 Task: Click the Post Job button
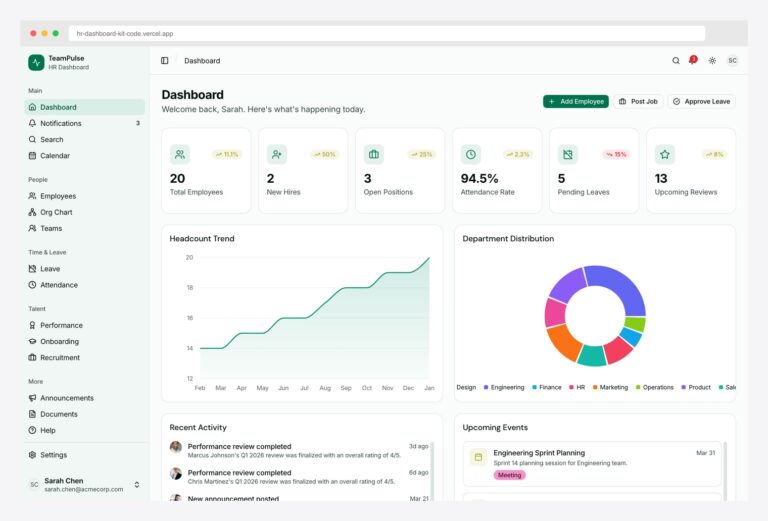(x=638, y=101)
